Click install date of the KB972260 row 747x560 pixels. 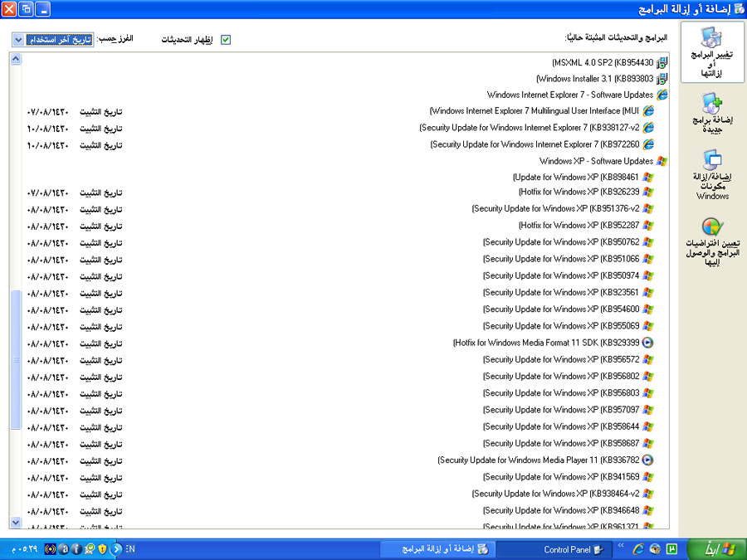pos(48,145)
